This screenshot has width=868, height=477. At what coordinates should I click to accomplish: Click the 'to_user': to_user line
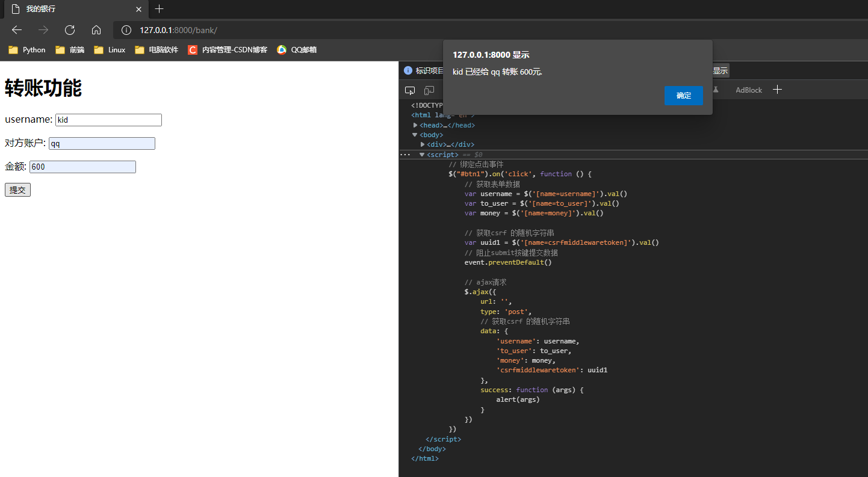tap(533, 351)
